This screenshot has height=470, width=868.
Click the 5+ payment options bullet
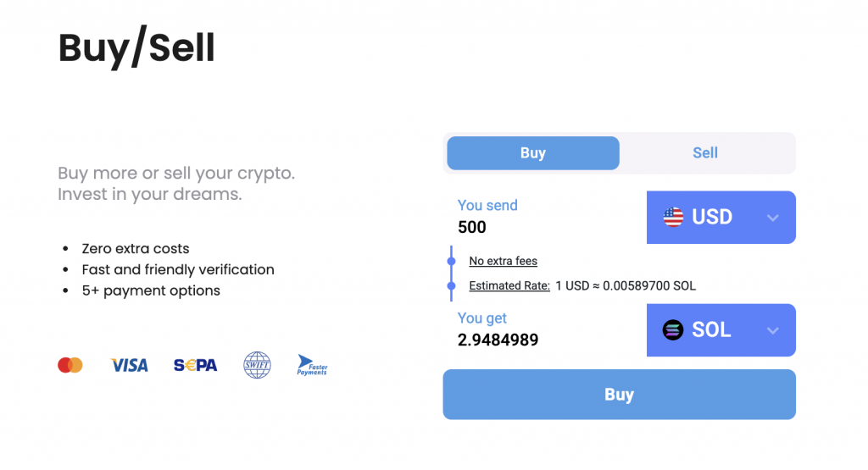tap(151, 290)
